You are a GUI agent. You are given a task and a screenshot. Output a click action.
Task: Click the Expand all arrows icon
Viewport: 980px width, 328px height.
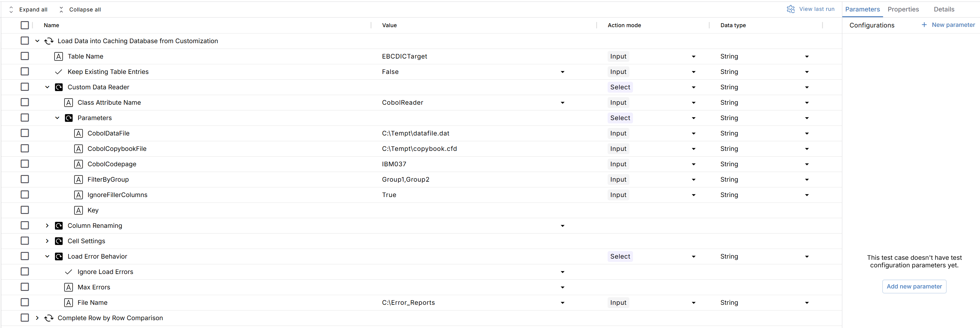coord(11,9)
